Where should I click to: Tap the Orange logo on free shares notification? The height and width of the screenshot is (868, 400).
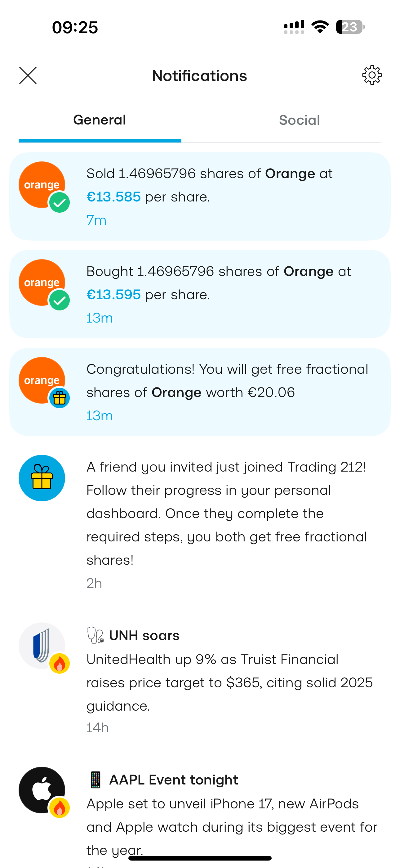[x=42, y=380]
